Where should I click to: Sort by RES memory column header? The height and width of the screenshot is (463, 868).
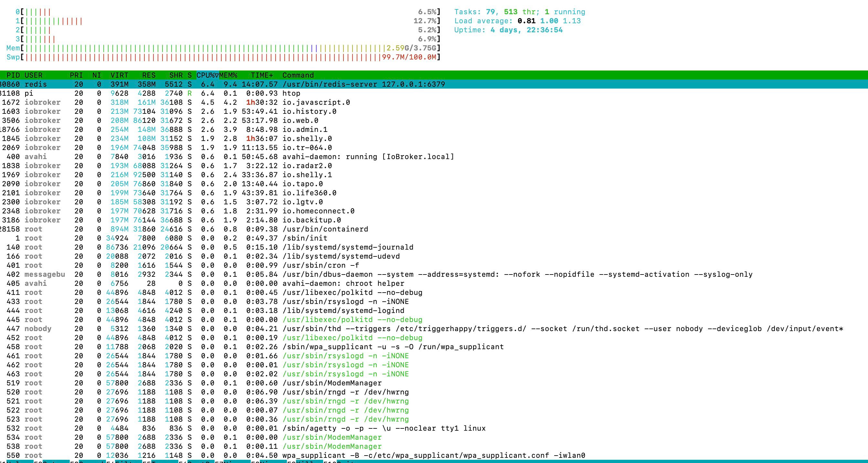[x=149, y=75]
